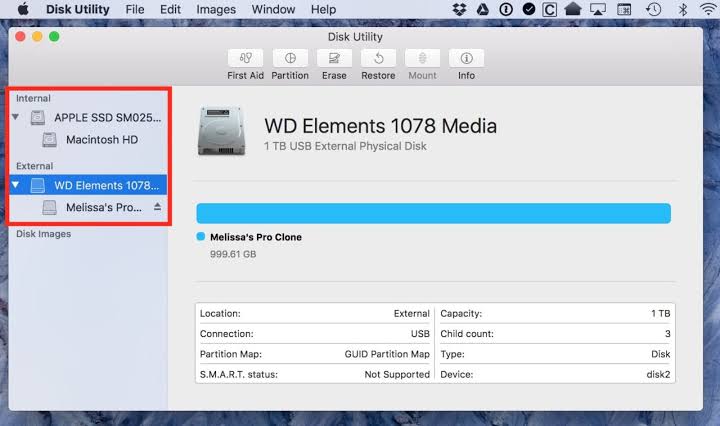Click the Melissa's Pro volume icon
The image size is (720, 426).
tap(49, 207)
